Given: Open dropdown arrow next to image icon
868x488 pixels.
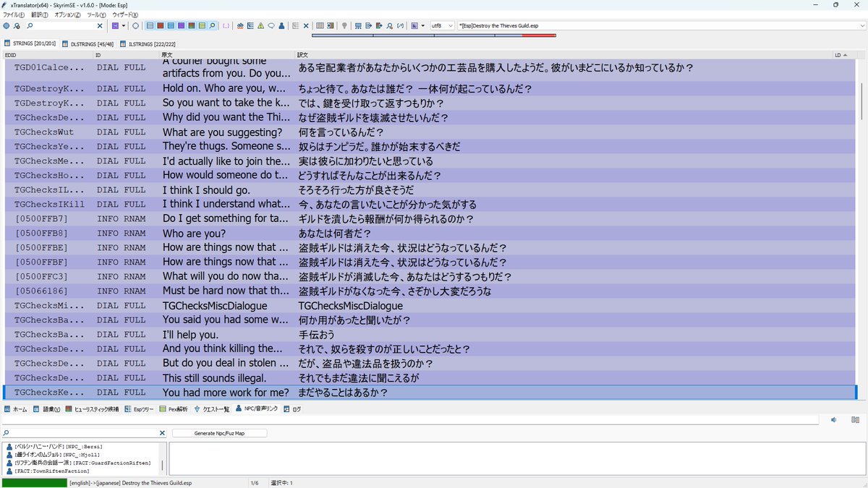Looking at the screenshot, I should 423,25.
